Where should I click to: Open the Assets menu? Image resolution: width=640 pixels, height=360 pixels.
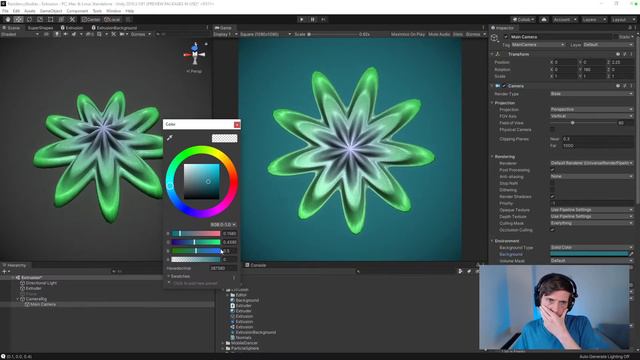tap(30, 11)
